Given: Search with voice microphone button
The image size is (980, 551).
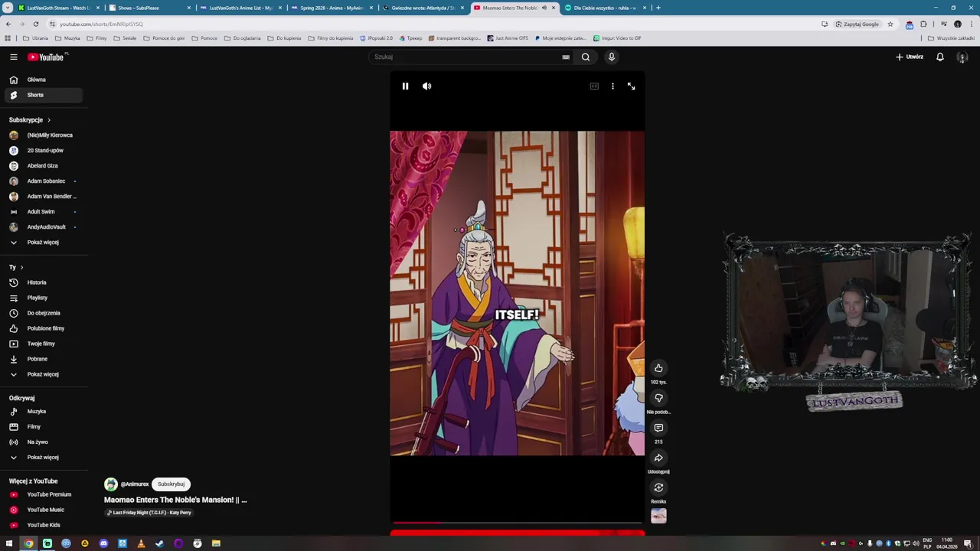Looking at the screenshot, I should (x=611, y=57).
